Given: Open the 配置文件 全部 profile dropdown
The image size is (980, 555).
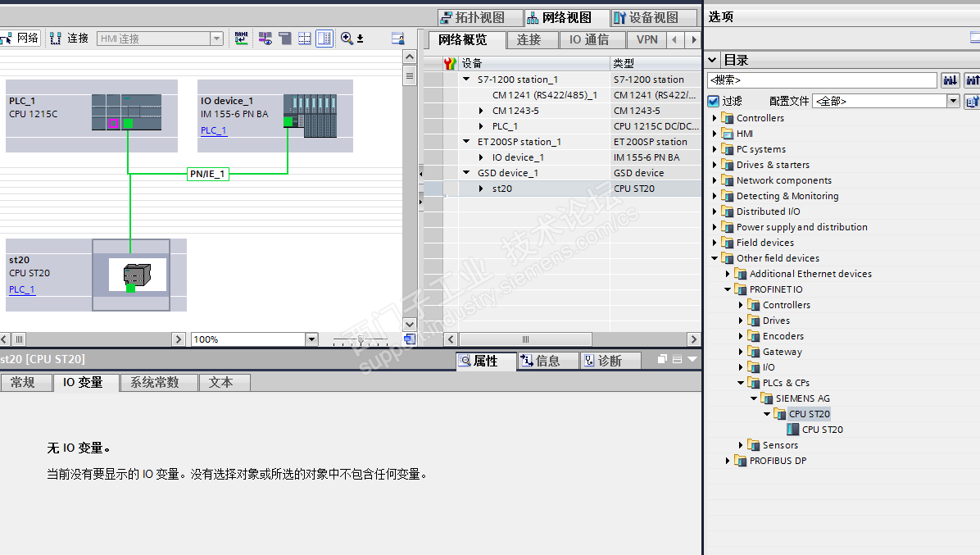Looking at the screenshot, I should point(953,102).
